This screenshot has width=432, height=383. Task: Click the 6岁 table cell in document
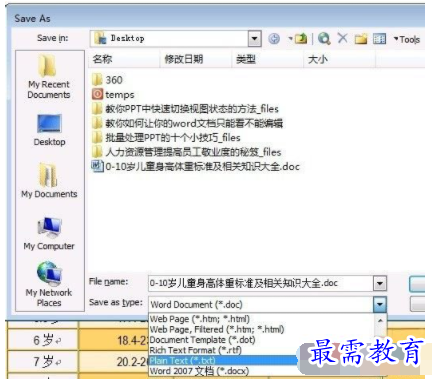click(x=43, y=340)
